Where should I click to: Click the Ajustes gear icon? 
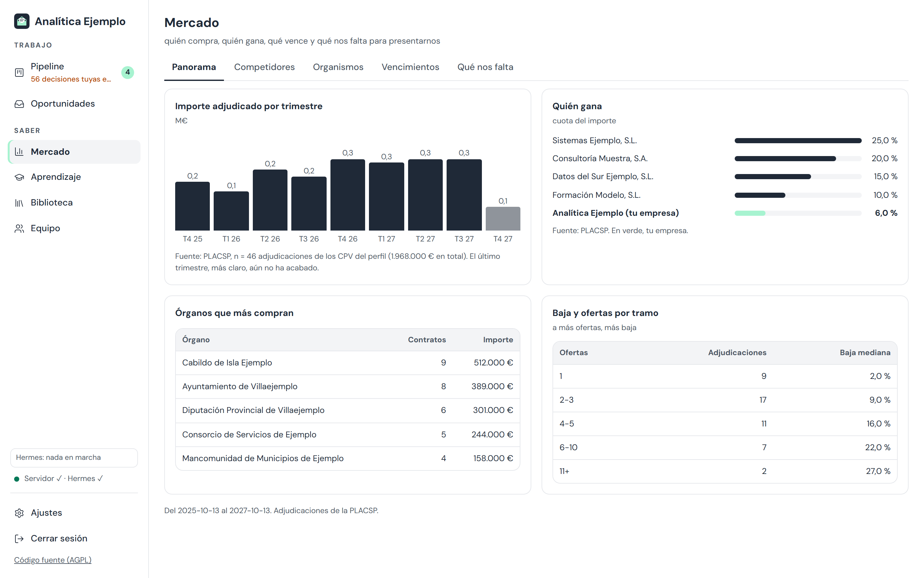[19, 513]
